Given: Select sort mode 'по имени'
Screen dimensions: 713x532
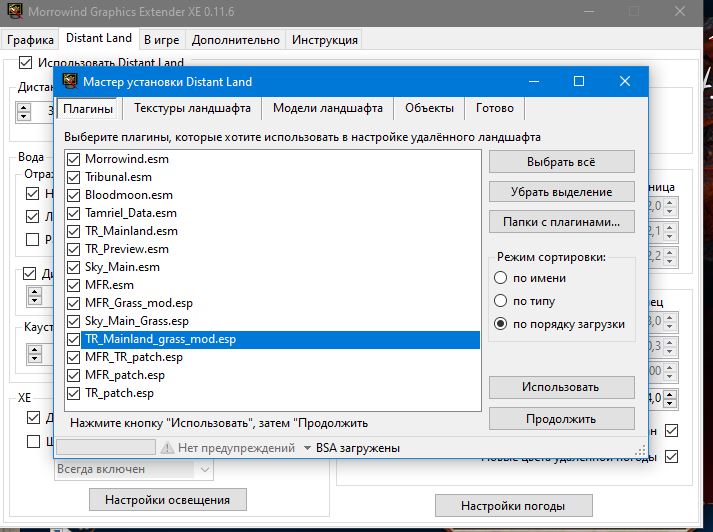Looking at the screenshot, I should click(x=500, y=278).
